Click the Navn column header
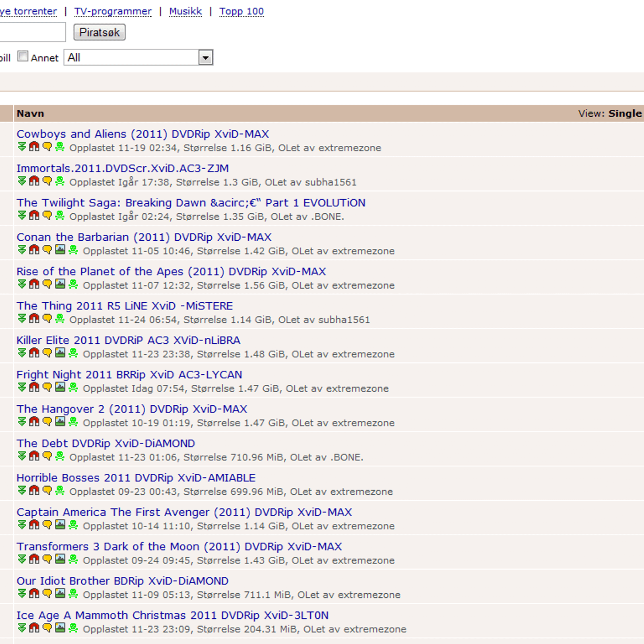 coord(31,114)
